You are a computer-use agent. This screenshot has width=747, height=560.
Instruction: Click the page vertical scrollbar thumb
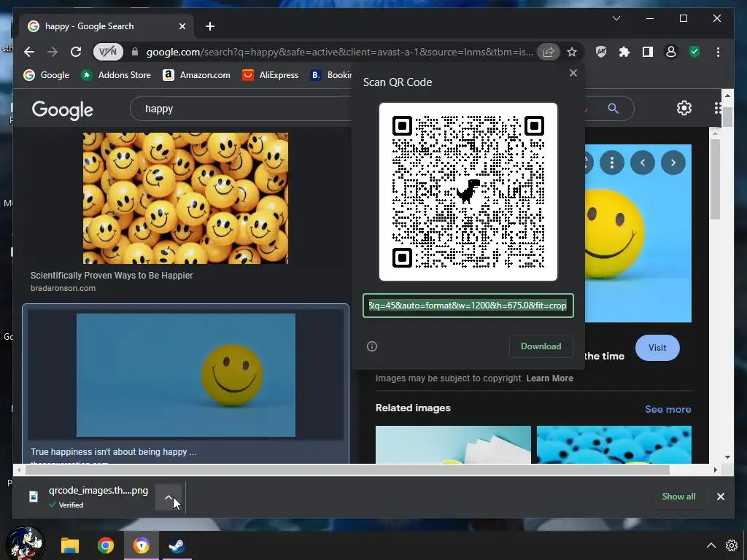[727, 117]
